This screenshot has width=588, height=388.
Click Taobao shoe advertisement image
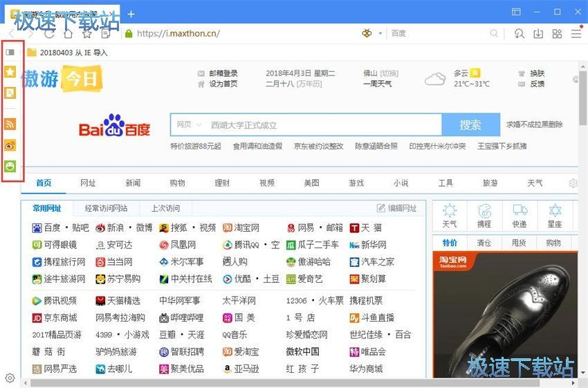pyautogui.click(x=505, y=315)
